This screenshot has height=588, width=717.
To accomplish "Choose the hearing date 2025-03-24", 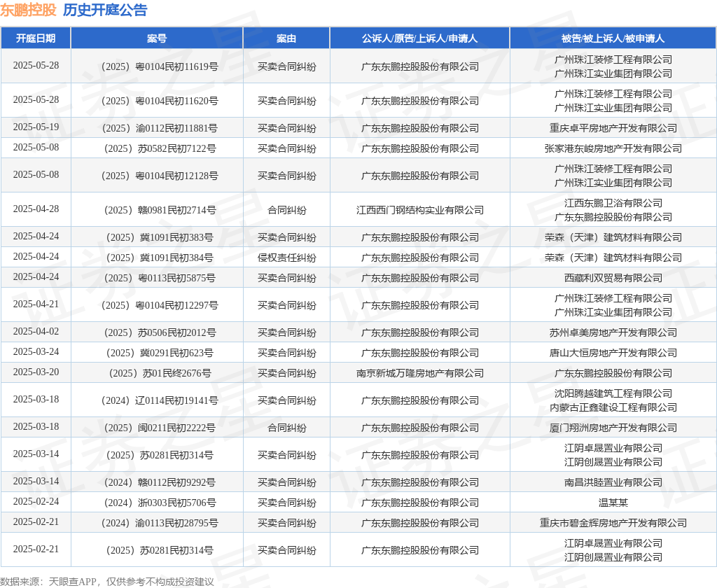I will [36, 351].
